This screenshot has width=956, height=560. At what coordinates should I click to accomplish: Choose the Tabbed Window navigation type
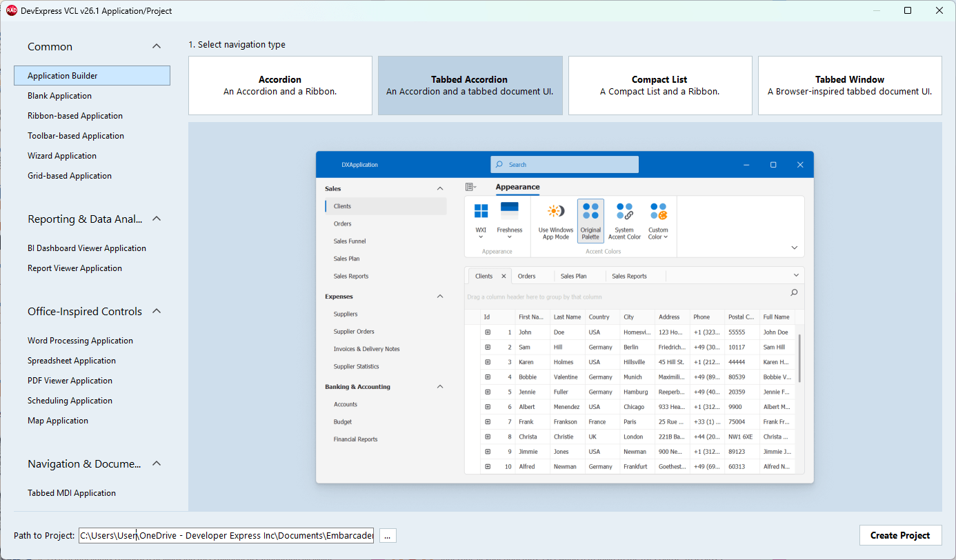(850, 86)
